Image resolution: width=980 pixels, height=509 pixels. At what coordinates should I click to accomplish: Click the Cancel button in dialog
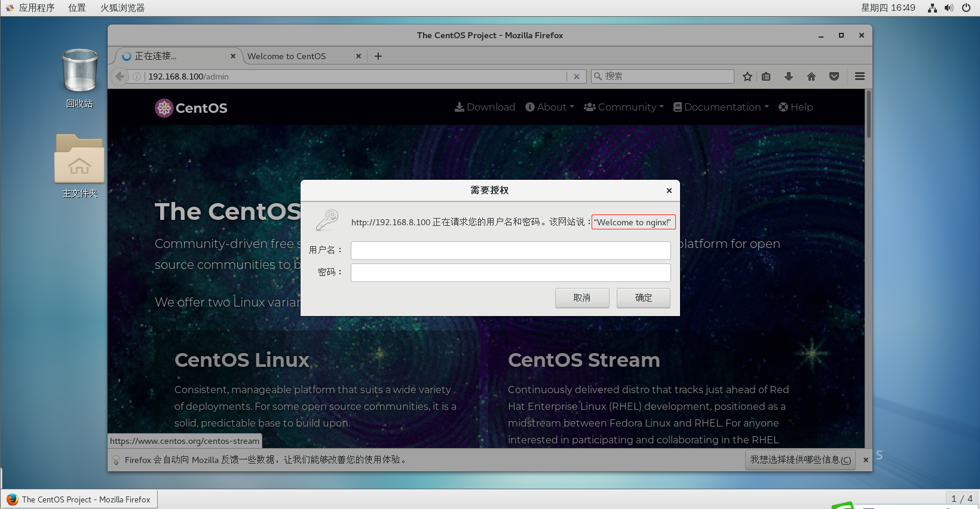(x=582, y=298)
